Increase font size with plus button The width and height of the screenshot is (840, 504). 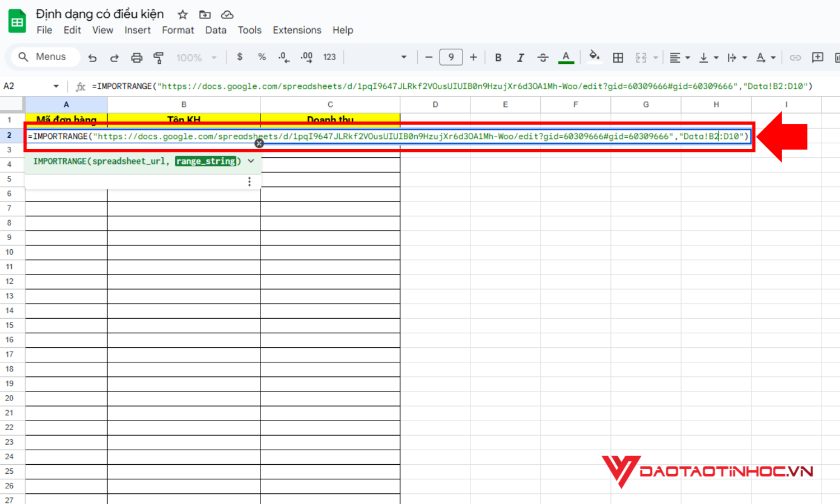pyautogui.click(x=473, y=57)
